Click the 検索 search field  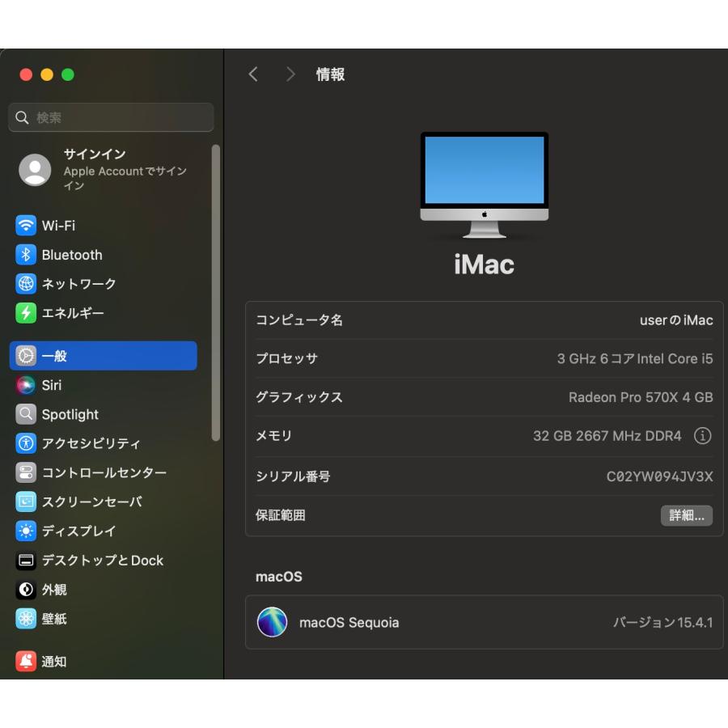pos(111,116)
